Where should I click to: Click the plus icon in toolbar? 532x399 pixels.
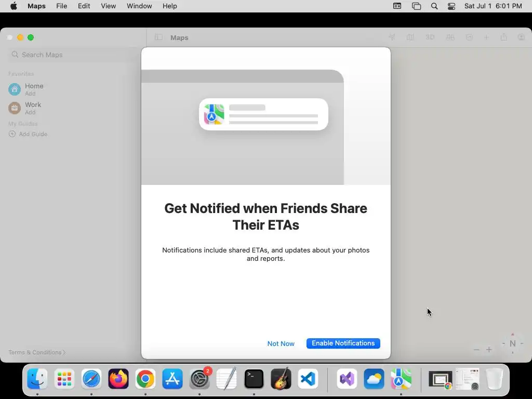pyautogui.click(x=486, y=37)
